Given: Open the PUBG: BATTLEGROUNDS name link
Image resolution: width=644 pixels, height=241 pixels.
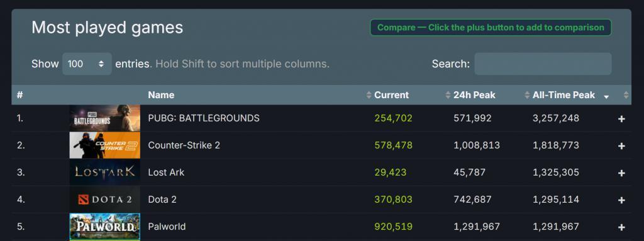Looking at the screenshot, I should pos(204,118).
